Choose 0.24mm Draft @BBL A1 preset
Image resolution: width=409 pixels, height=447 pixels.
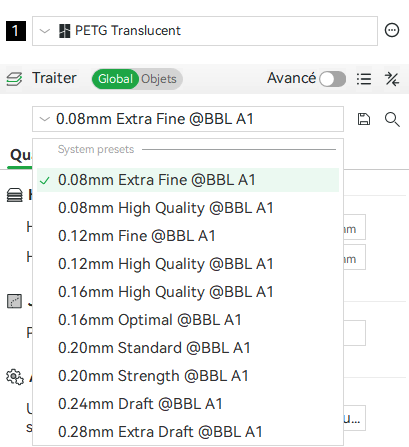click(x=188, y=404)
